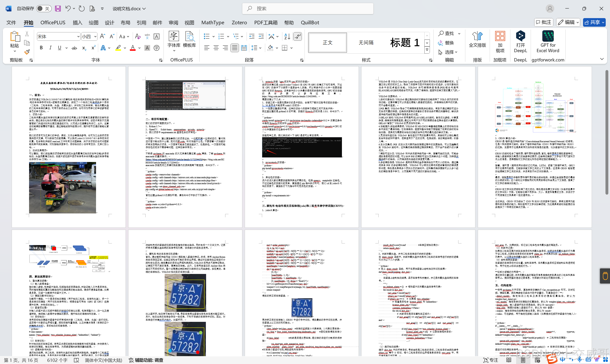
Task: Toggle justify text alignment
Action: (234, 48)
